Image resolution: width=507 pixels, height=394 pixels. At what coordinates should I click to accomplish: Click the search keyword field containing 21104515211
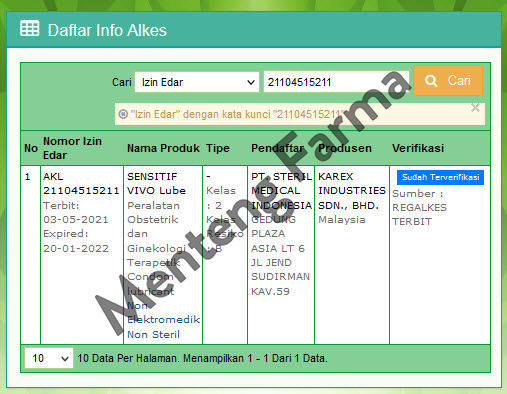336,82
